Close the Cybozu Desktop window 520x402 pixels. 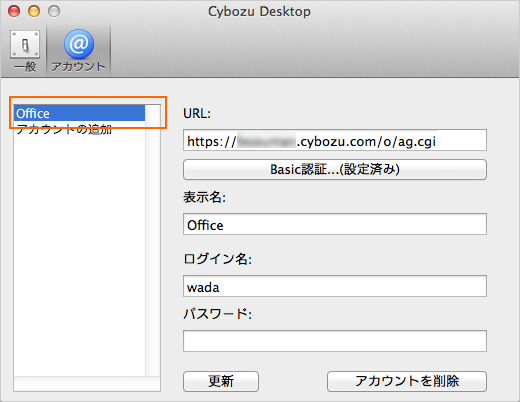pos(14,11)
